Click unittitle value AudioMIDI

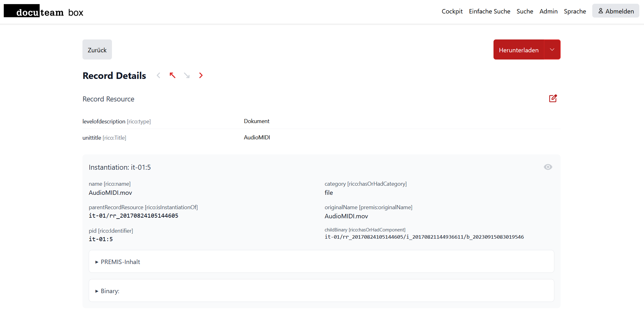(257, 137)
